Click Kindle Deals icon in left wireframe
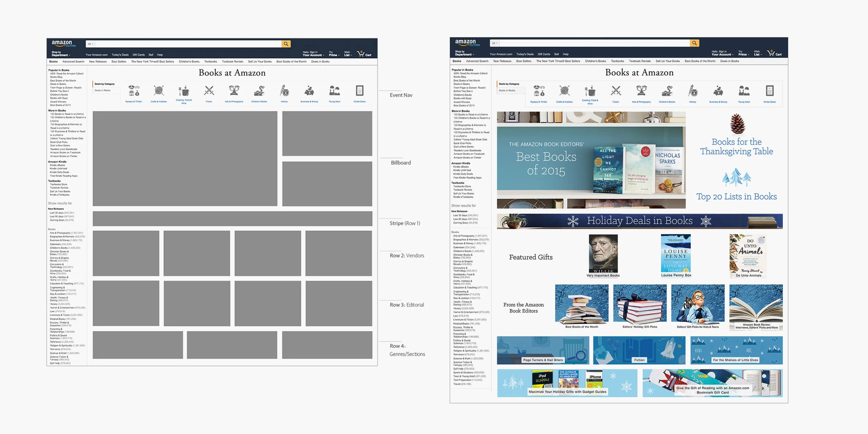 click(x=360, y=91)
